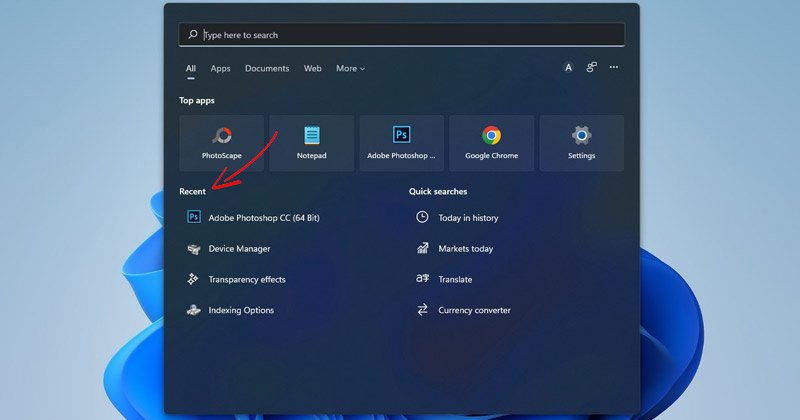Launch Notepad from Top apps

[312, 143]
